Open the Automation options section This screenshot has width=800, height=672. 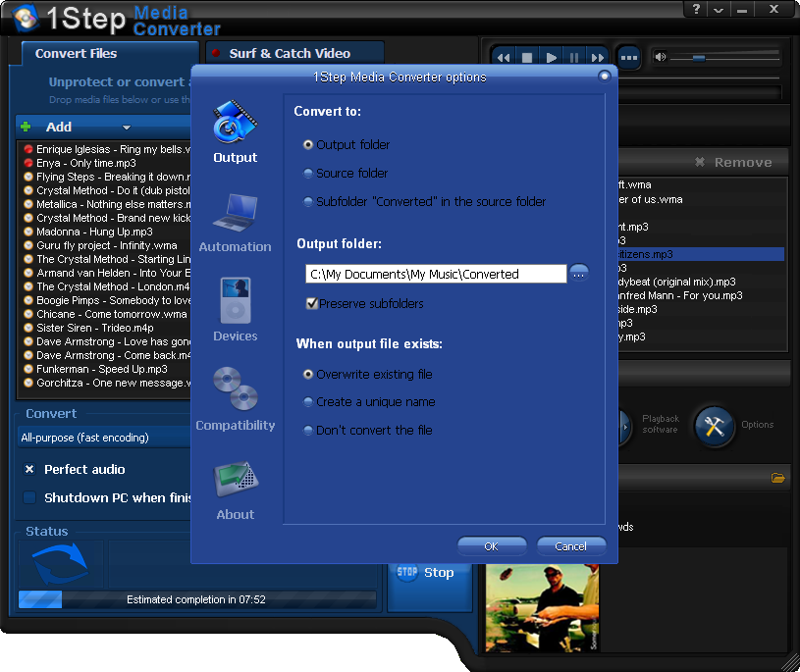(x=236, y=223)
